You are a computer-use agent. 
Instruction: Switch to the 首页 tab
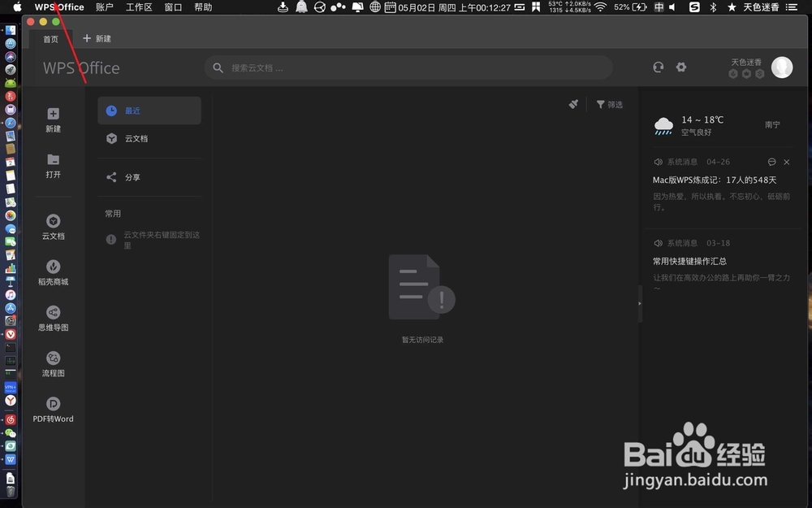(50, 39)
